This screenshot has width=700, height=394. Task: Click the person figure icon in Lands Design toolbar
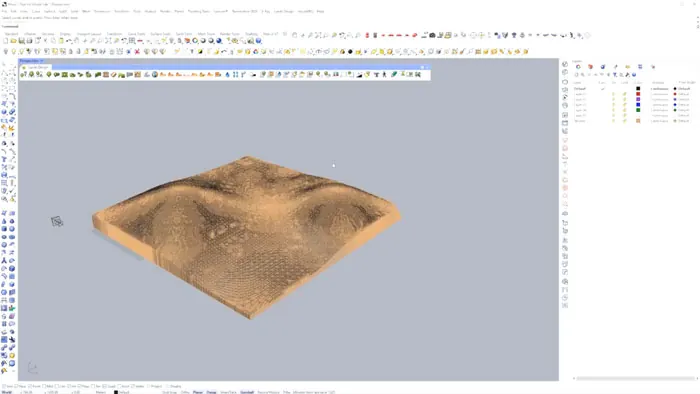pos(384,75)
